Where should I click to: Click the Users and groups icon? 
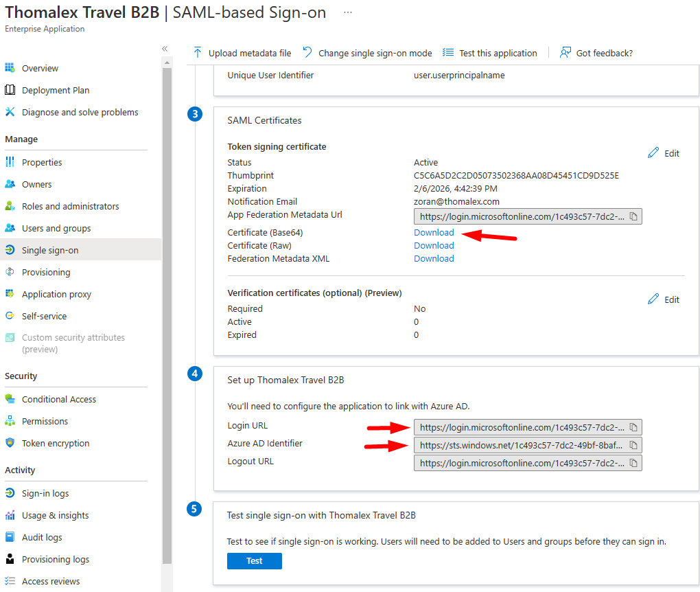(10, 228)
